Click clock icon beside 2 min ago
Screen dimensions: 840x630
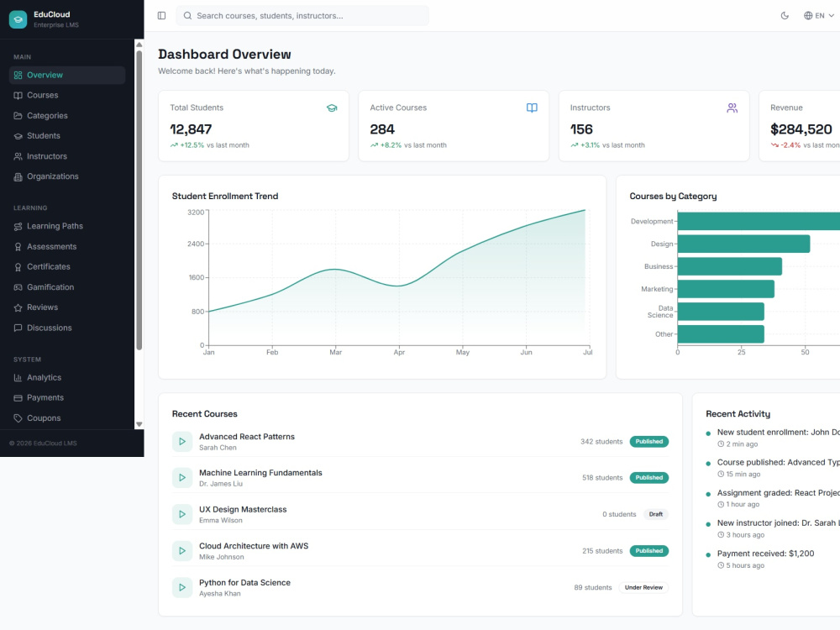pyautogui.click(x=721, y=444)
